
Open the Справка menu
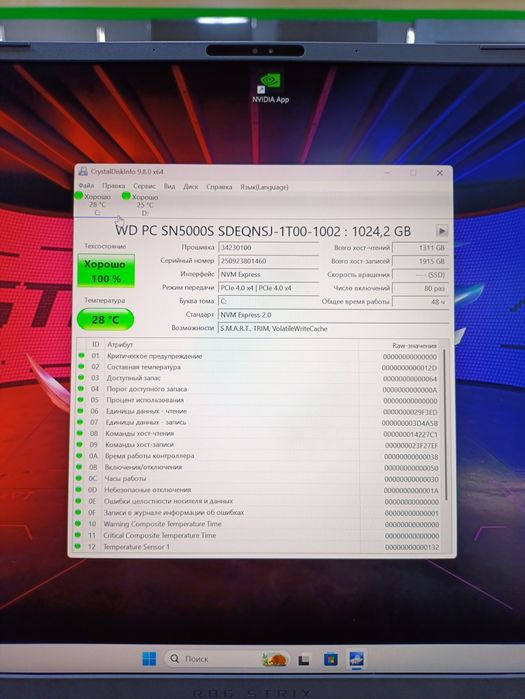[219, 187]
